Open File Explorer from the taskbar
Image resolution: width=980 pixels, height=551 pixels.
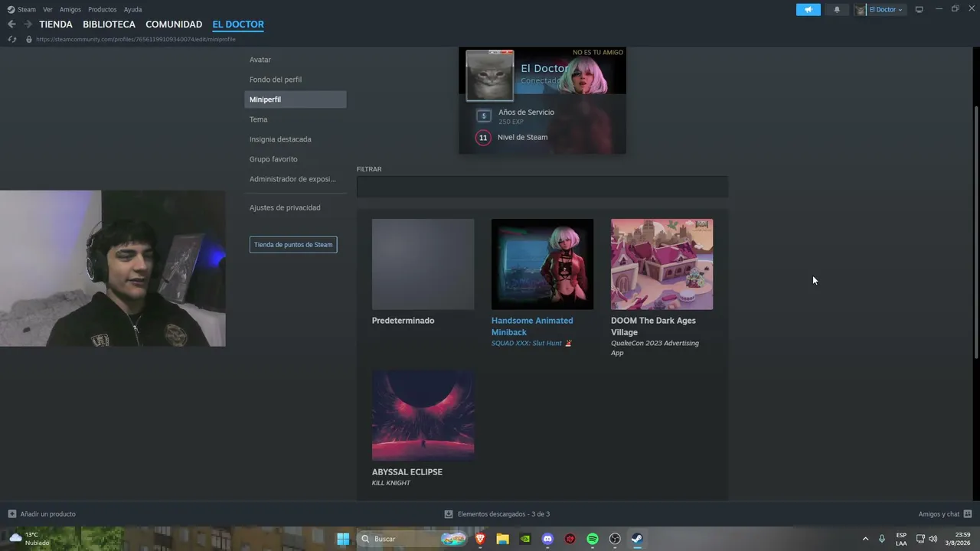[502, 539]
